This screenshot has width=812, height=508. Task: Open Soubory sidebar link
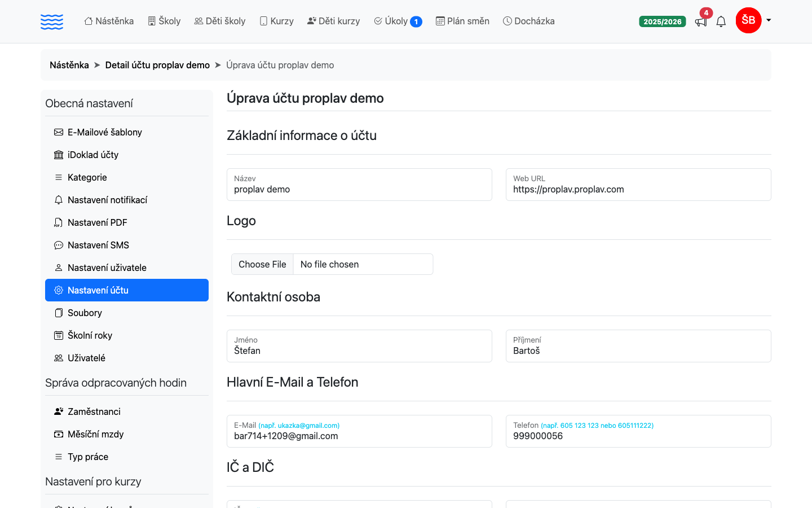pos(127,313)
